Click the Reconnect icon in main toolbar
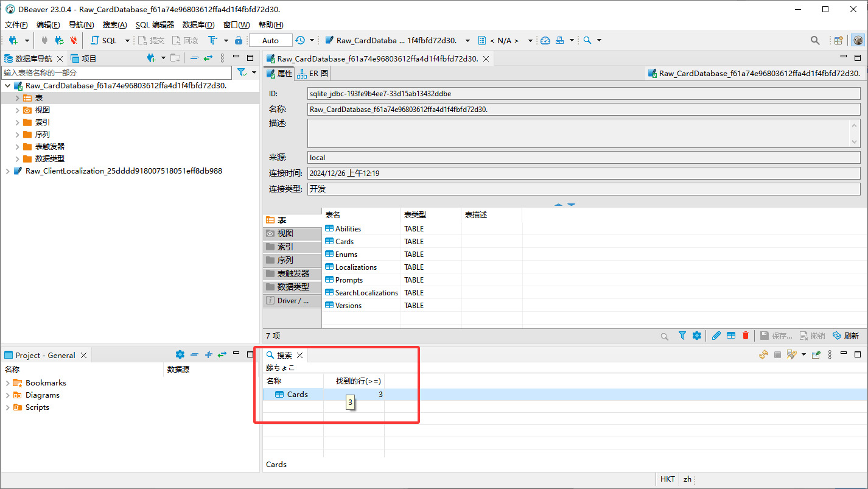 [x=59, y=40]
